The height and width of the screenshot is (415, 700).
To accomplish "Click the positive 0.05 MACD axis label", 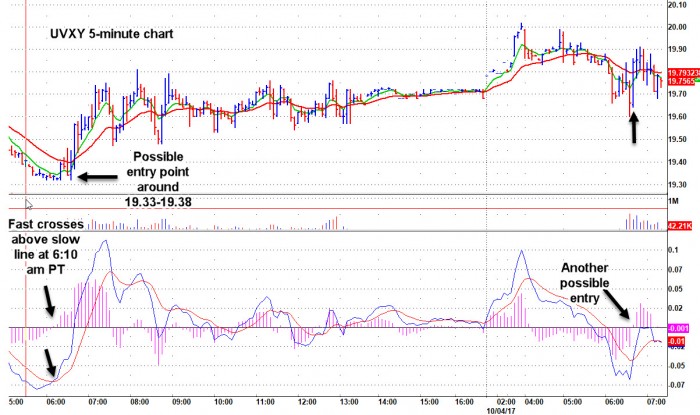I will [x=674, y=289].
